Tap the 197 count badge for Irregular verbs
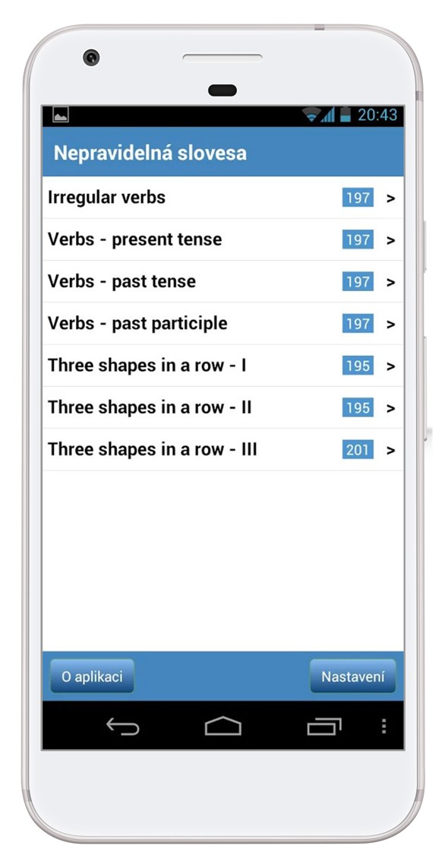Image resolution: width=448 pixels, height=868 pixels. click(x=358, y=198)
